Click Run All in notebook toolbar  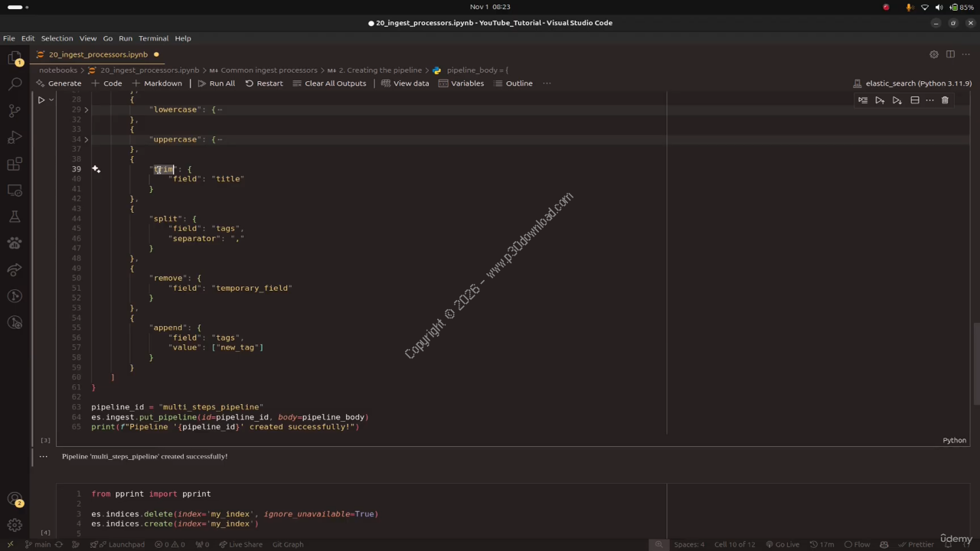(216, 83)
